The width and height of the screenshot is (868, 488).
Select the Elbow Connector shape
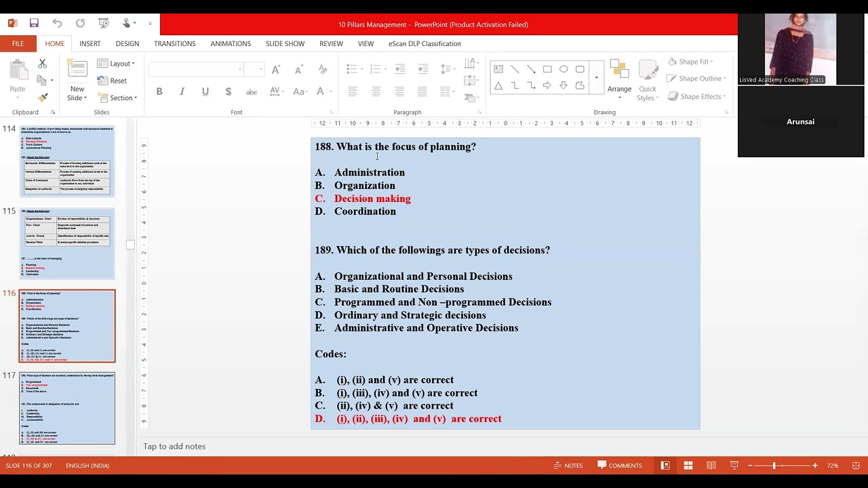pos(515,85)
